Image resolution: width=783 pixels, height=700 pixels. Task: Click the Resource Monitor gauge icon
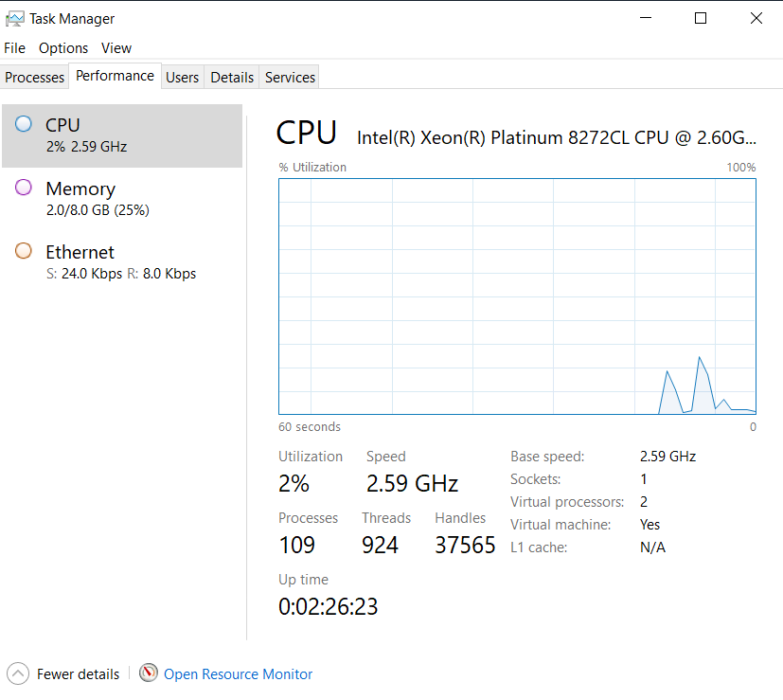(149, 673)
